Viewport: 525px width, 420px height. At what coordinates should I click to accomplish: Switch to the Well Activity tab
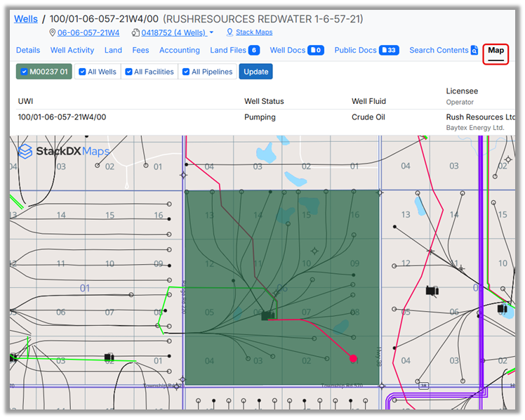tap(72, 51)
